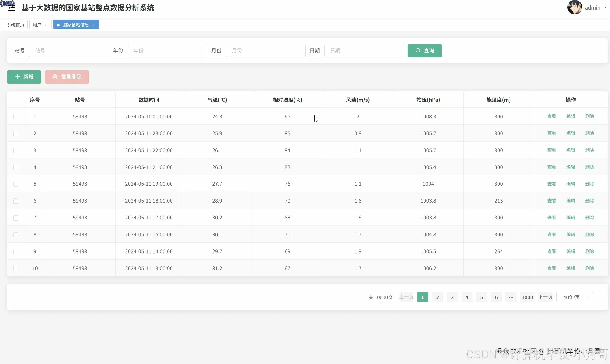Switch to the 用户 tab
The width and height of the screenshot is (610, 364).
[37, 25]
